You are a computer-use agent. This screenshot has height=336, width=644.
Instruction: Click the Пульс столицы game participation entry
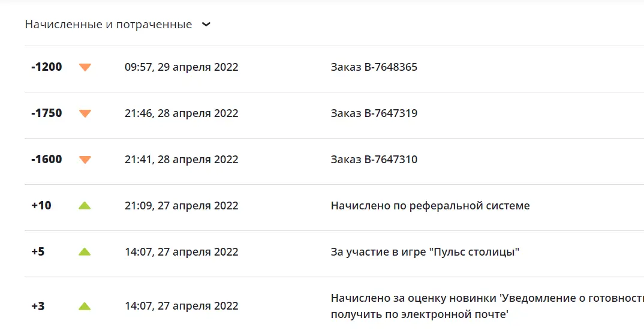coord(425,252)
